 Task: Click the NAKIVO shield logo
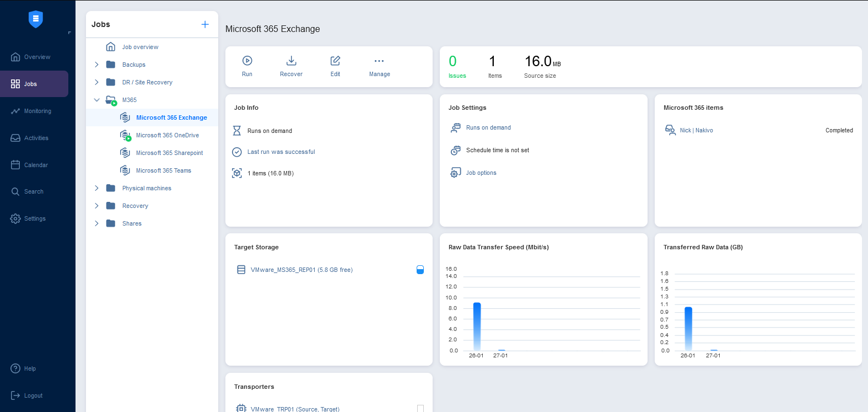(36, 19)
